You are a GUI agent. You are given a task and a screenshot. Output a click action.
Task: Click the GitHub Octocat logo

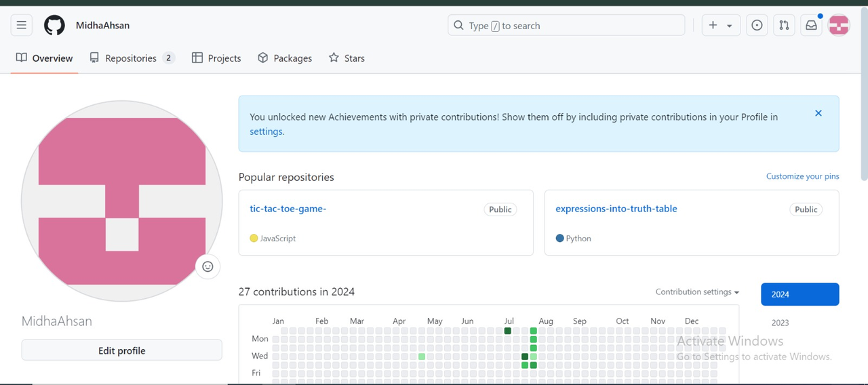click(x=54, y=26)
